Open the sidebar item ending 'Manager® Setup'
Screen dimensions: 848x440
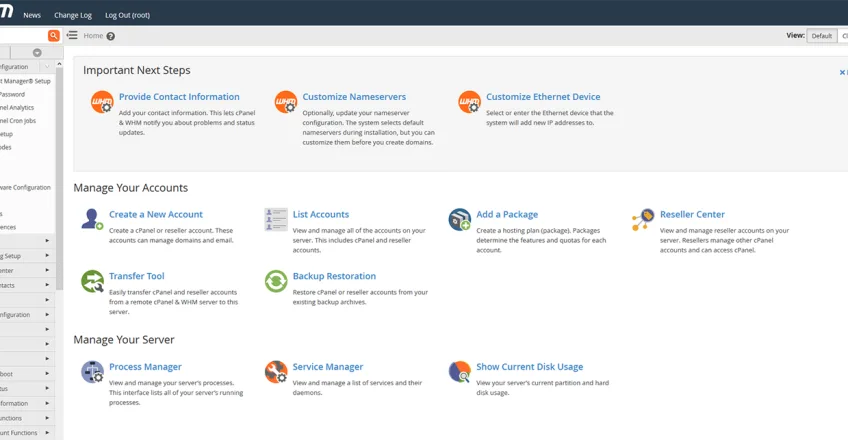pyautogui.click(x=25, y=81)
